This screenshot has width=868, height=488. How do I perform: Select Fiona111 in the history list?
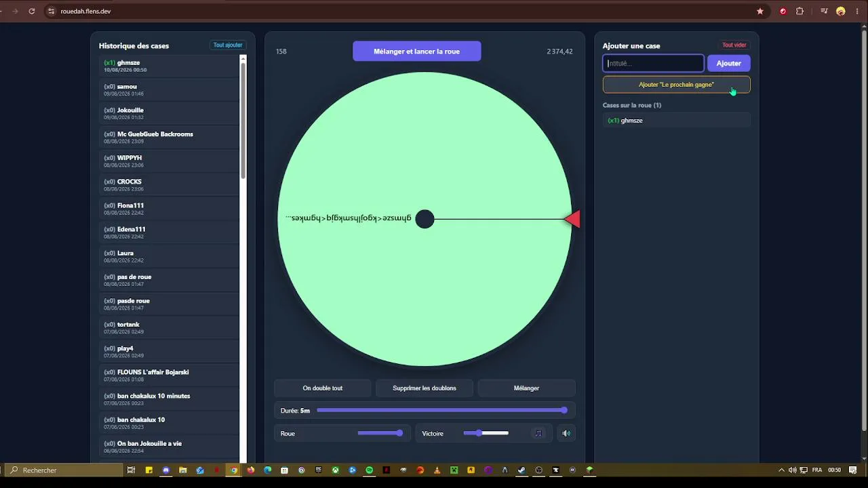click(x=169, y=209)
